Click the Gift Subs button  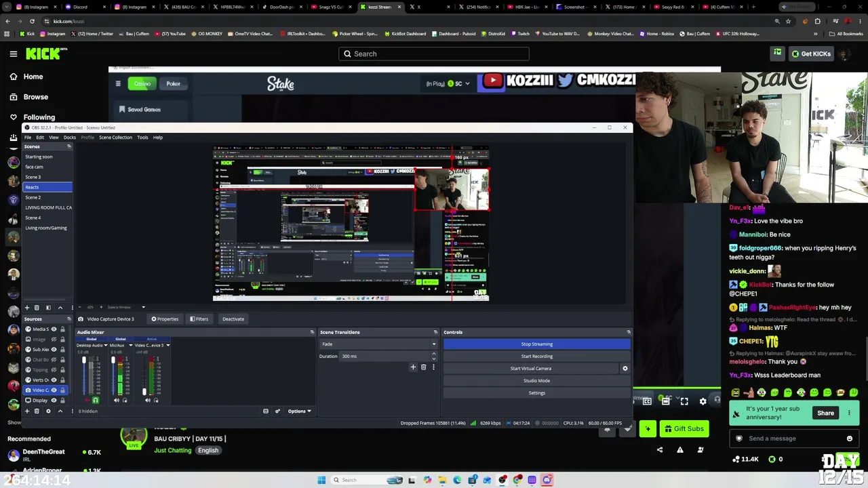pos(684,429)
